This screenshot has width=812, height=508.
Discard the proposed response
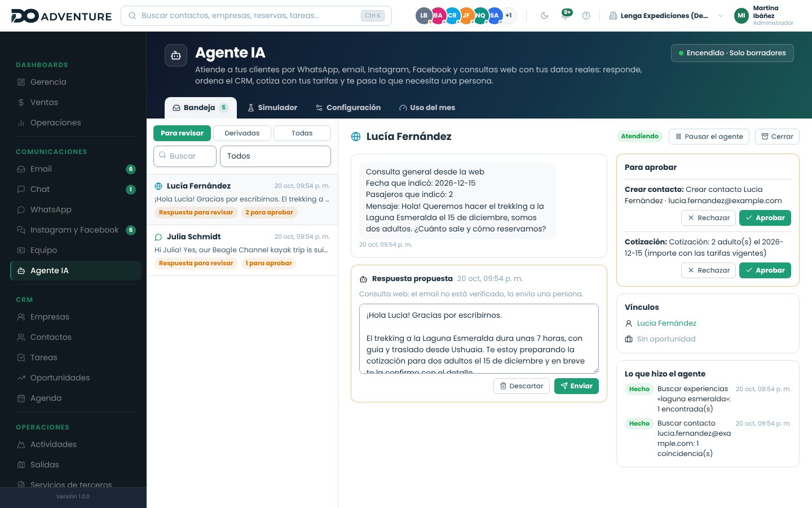pyautogui.click(x=522, y=386)
